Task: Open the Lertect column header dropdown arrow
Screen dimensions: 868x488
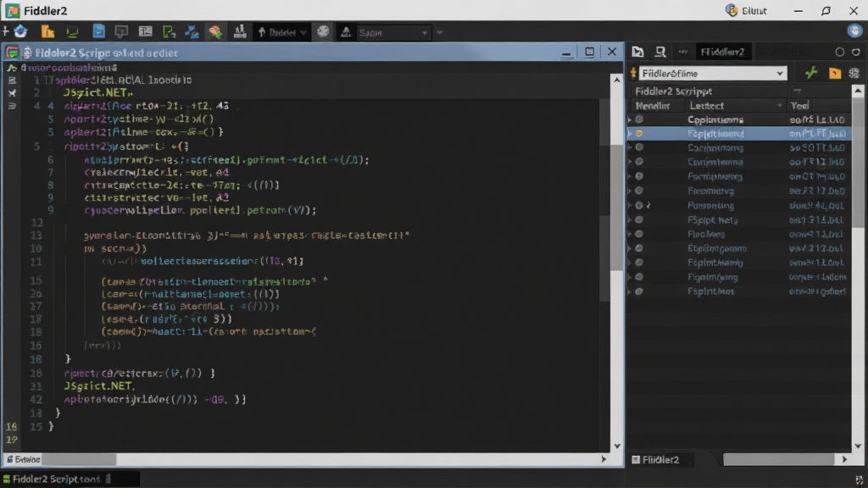Action: tap(780, 105)
